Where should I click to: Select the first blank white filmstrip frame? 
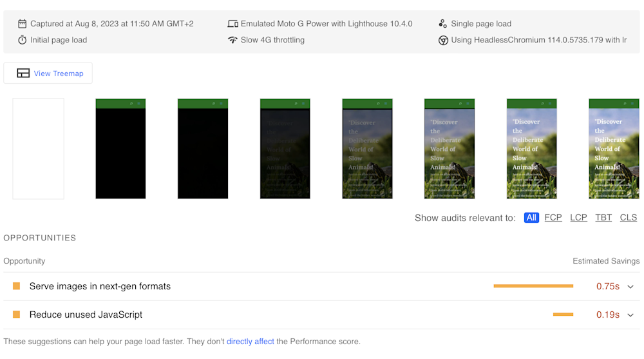[38, 148]
